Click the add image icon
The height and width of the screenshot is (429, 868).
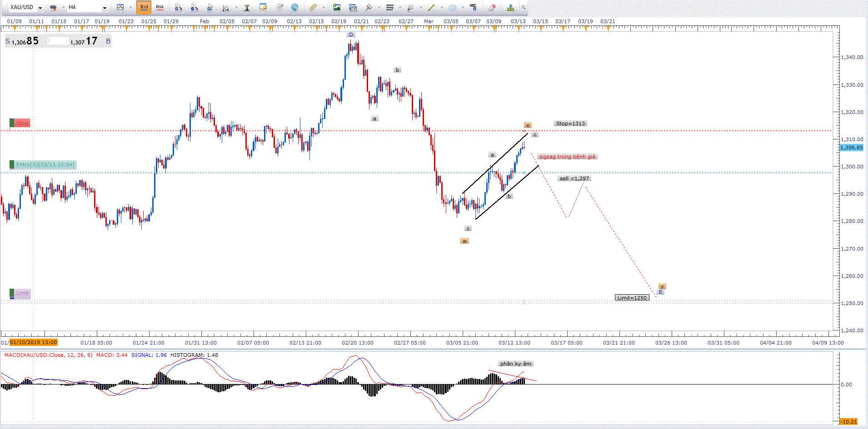coord(337,7)
